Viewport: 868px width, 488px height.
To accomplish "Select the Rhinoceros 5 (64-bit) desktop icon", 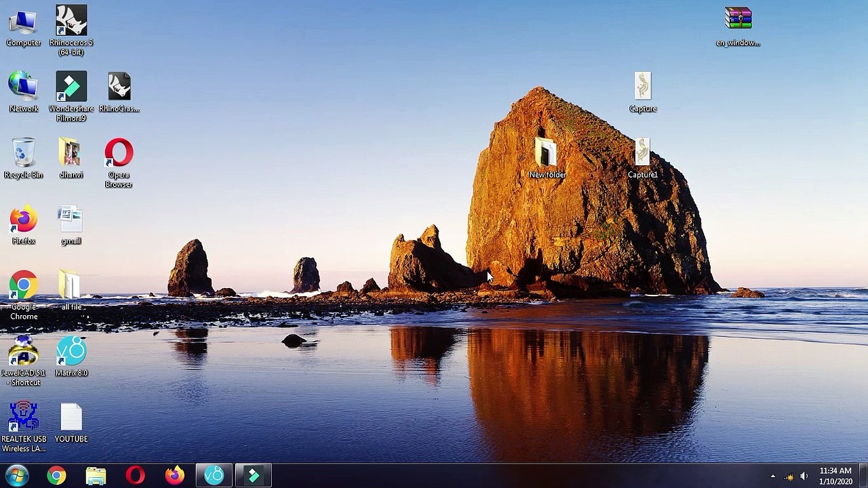I will pyautogui.click(x=71, y=30).
